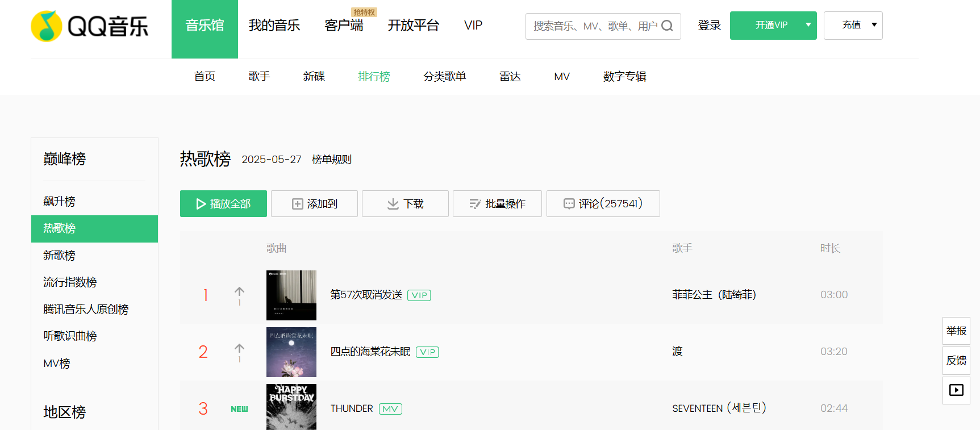This screenshot has height=430, width=980.
Task: Click the chart date 2025-05-27
Action: coord(272,160)
